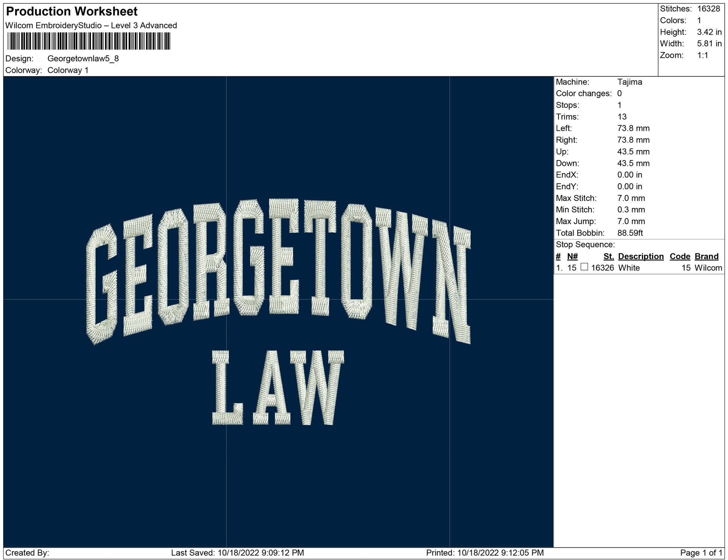Image resolution: width=728 pixels, height=560 pixels.
Task: Click the Stop Sequence label
Action: tap(585, 245)
